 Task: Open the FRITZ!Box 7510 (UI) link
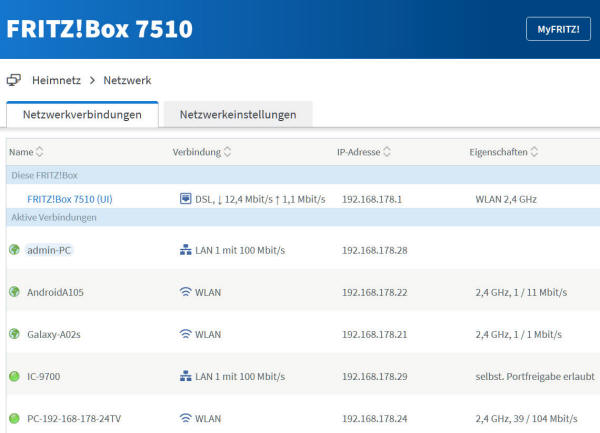coord(70,199)
